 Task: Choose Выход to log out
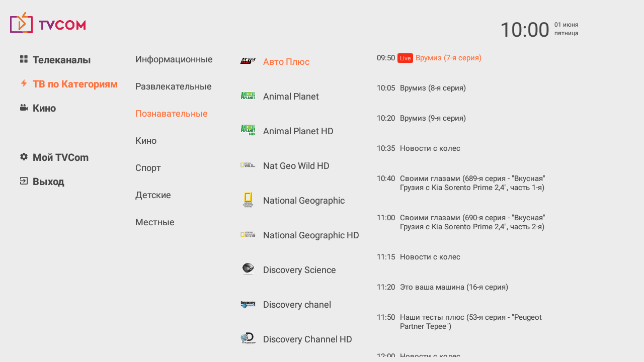click(x=48, y=182)
